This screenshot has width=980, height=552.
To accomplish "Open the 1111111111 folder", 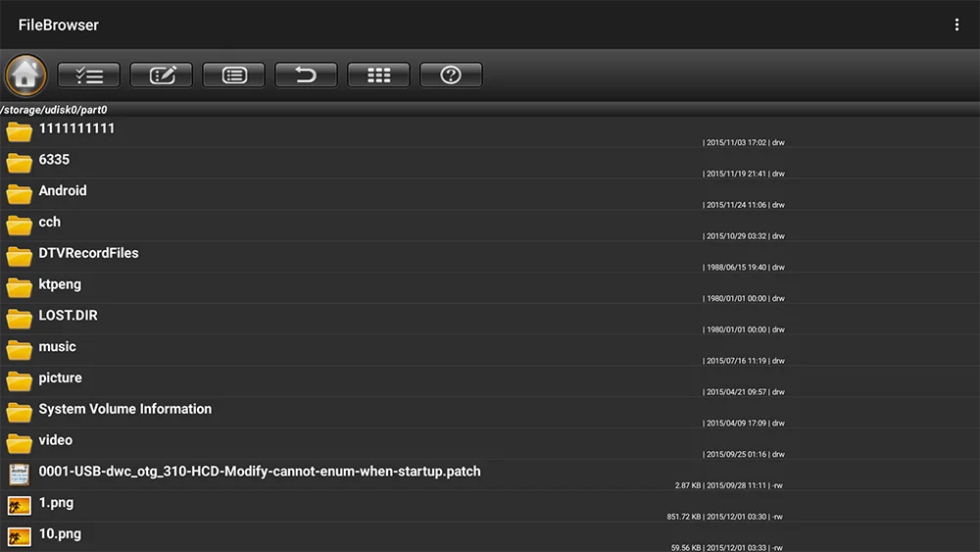I will point(490,132).
